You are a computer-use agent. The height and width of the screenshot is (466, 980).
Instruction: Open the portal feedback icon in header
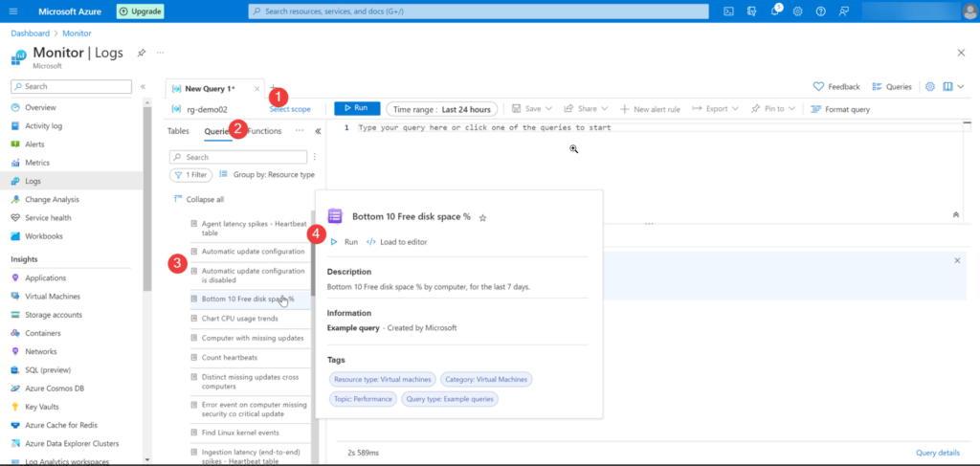(844, 11)
